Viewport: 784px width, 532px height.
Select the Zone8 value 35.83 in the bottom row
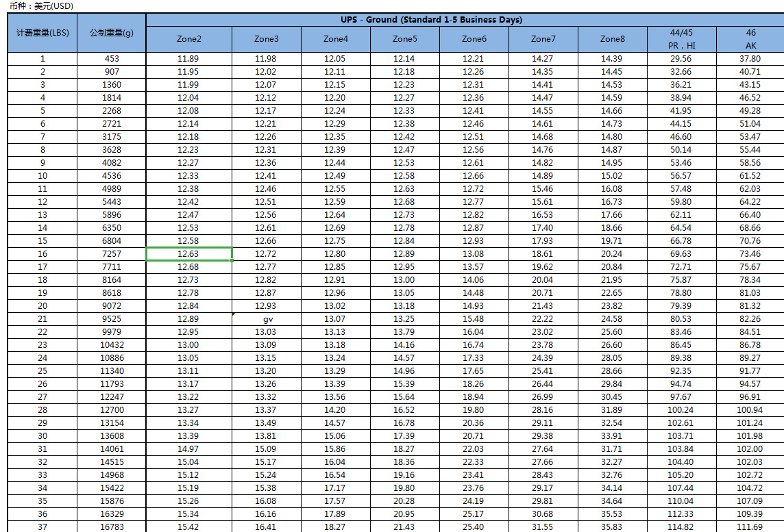[x=612, y=527]
